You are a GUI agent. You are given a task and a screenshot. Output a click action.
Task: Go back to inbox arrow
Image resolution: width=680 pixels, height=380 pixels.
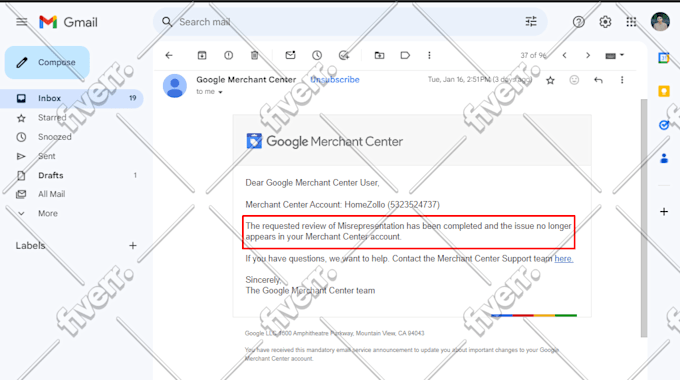pyautogui.click(x=169, y=55)
